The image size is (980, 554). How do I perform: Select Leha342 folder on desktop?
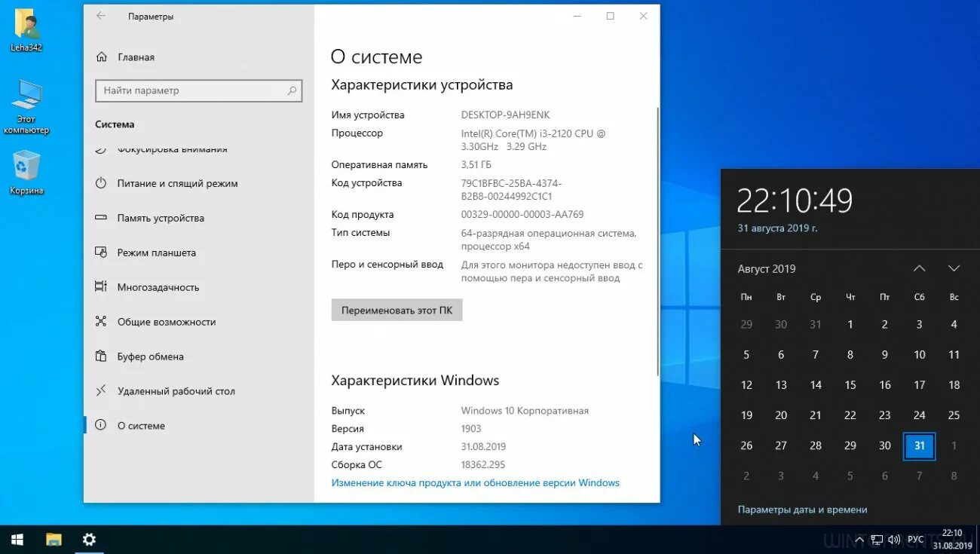pos(26,30)
